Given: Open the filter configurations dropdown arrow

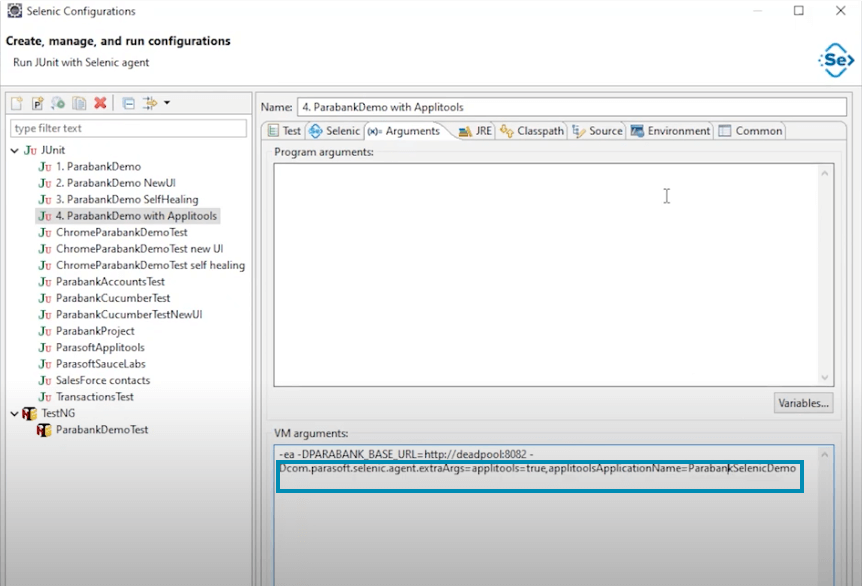Looking at the screenshot, I should coord(167,102).
